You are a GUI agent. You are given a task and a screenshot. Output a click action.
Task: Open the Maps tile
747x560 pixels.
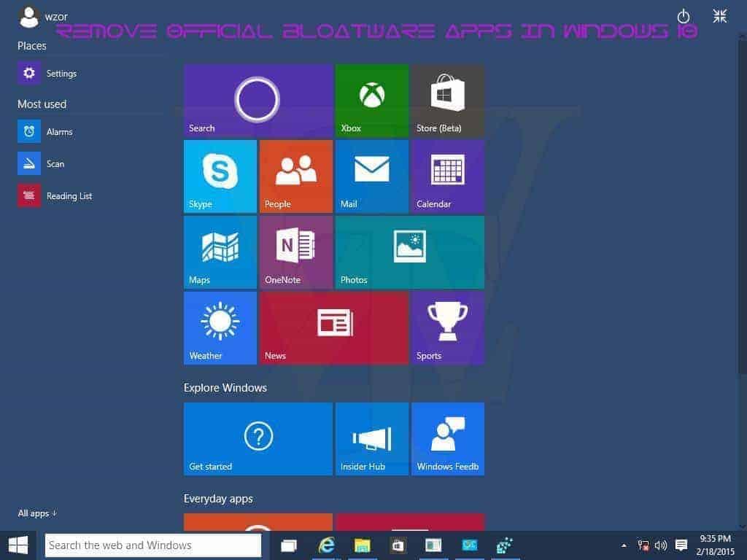pyautogui.click(x=220, y=252)
